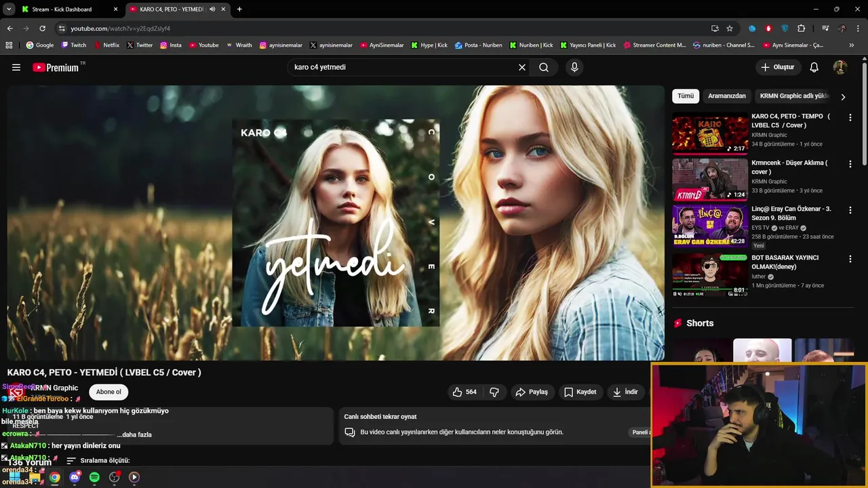Expand the description with ...daha fazla

134,434
